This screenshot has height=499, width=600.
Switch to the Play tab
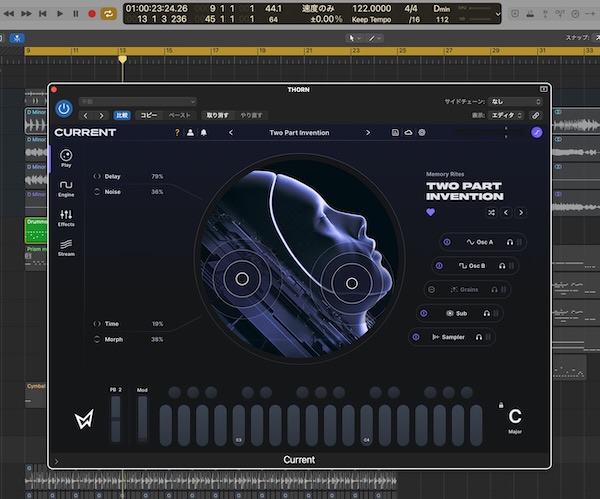[66, 158]
